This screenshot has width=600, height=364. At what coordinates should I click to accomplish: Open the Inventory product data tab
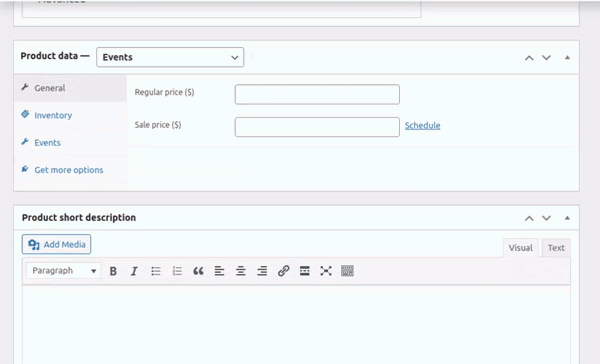[x=70, y=115]
